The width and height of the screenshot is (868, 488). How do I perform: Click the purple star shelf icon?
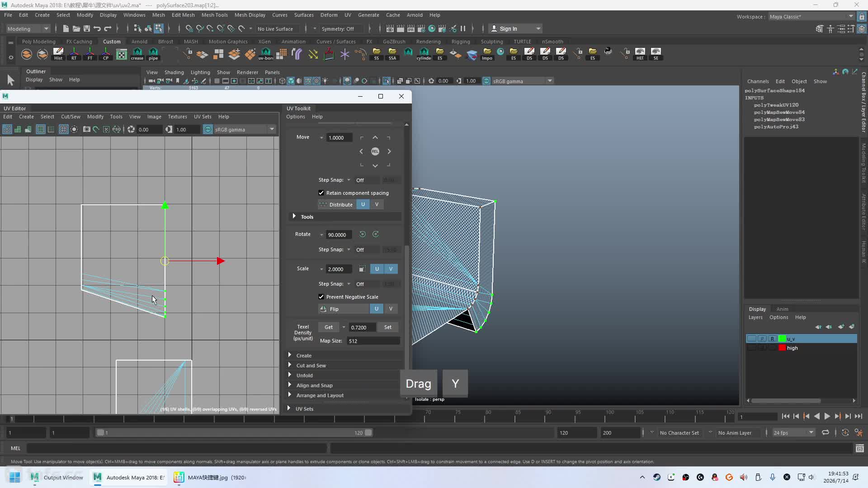(x=344, y=54)
